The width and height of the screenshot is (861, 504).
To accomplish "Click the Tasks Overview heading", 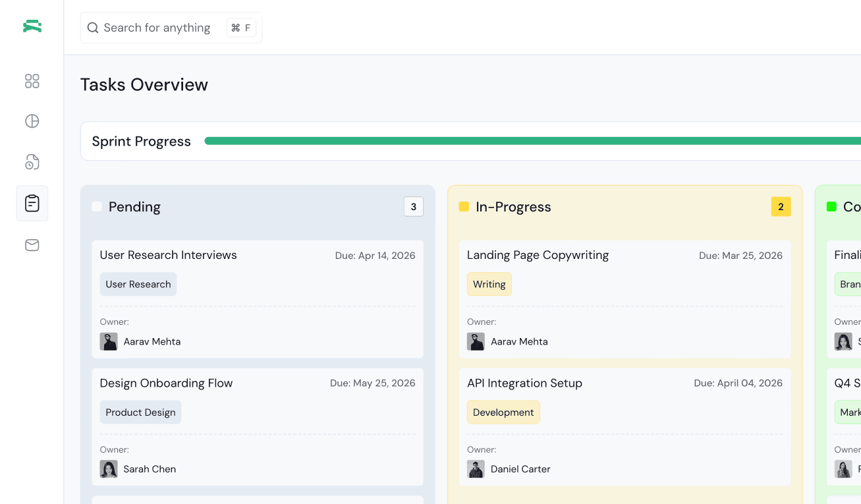I will click(144, 84).
